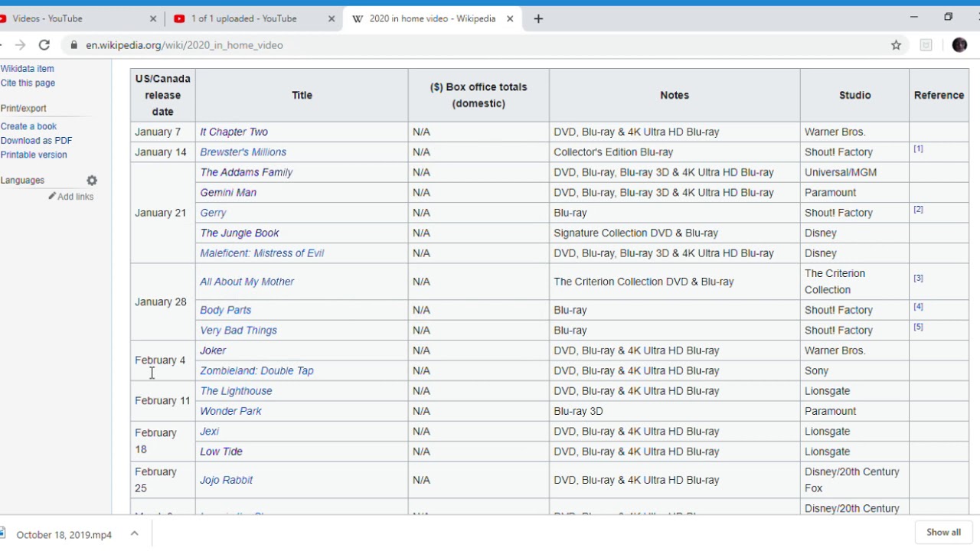Click 'Maleficent: Mistress of Evil' link
This screenshot has height=551, width=980.
(x=262, y=253)
